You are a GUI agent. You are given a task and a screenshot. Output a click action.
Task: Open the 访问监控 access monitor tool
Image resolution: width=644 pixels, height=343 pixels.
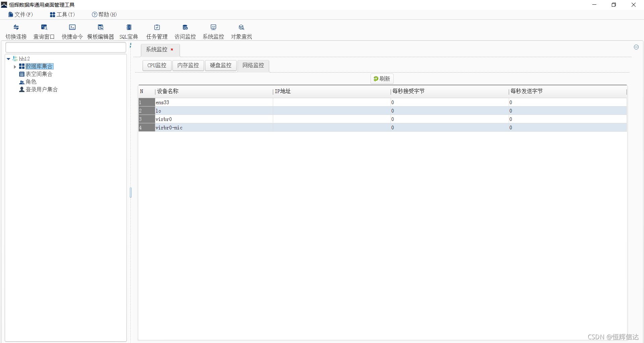click(x=185, y=32)
